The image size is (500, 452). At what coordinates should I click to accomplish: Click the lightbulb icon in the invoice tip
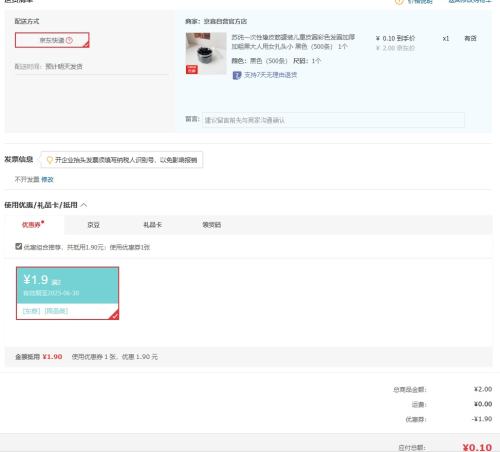(50, 160)
